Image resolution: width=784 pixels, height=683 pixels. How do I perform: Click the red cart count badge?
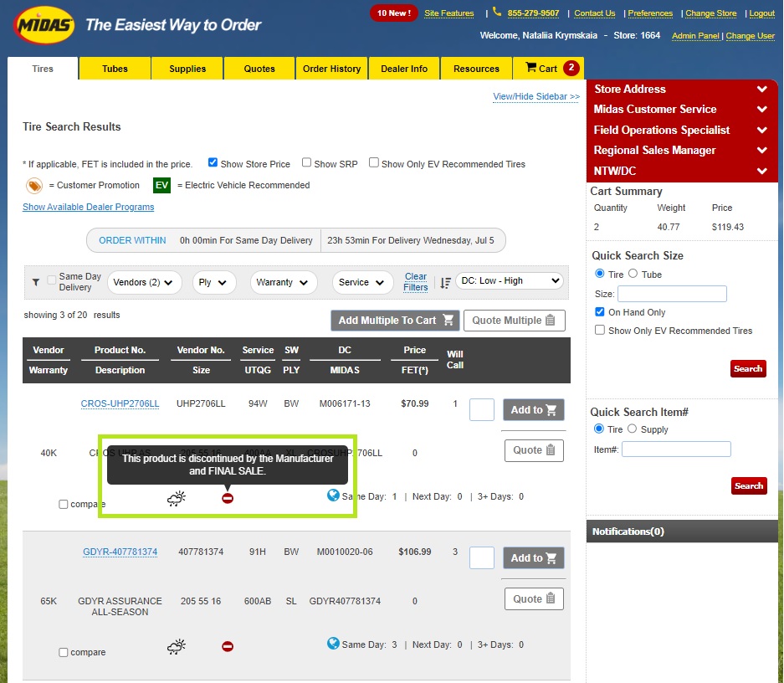coord(571,68)
